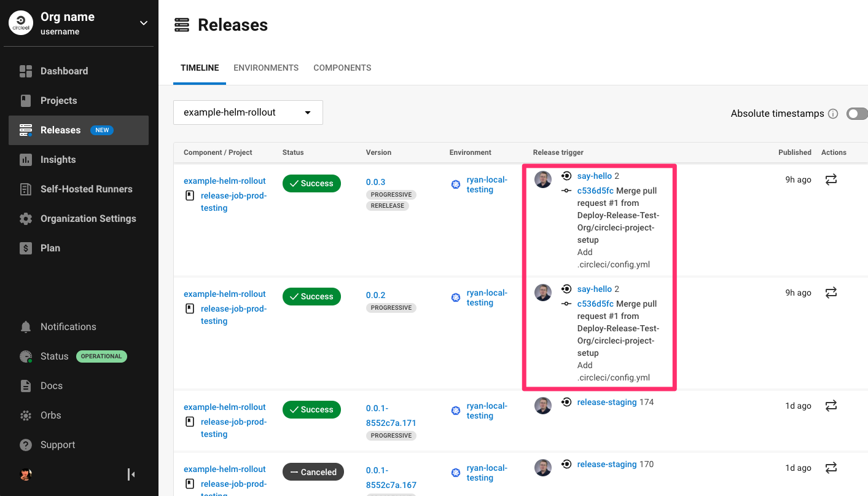Open release-staging 174 workflow link
The height and width of the screenshot is (496, 868).
click(607, 403)
